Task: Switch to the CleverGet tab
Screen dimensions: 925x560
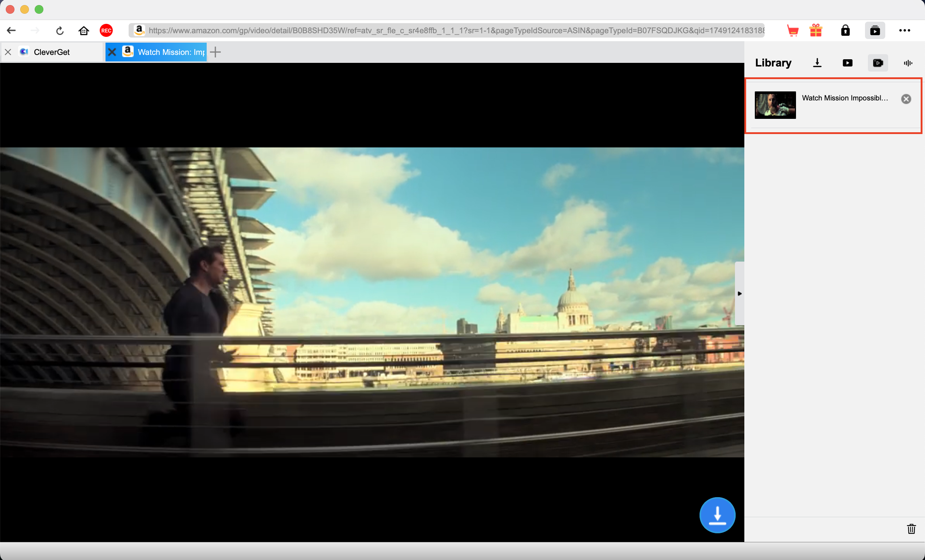Action: pyautogui.click(x=52, y=52)
